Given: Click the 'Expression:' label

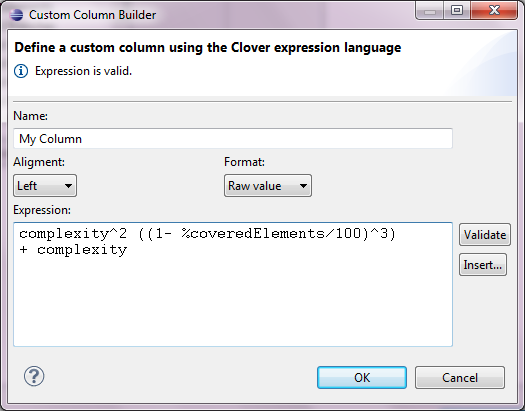Looking at the screenshot, I should click(42, 210).
